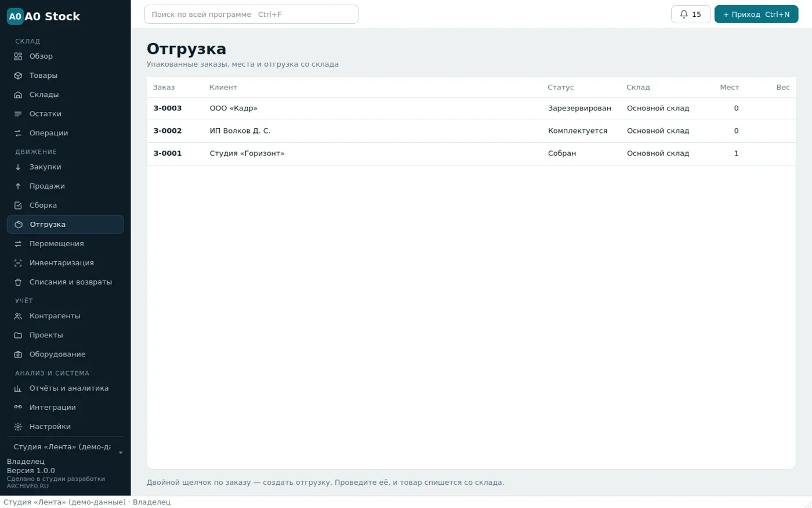Click the Зарезервирован status cell
The image size is (812, 508).
click(x=579, y=109)
